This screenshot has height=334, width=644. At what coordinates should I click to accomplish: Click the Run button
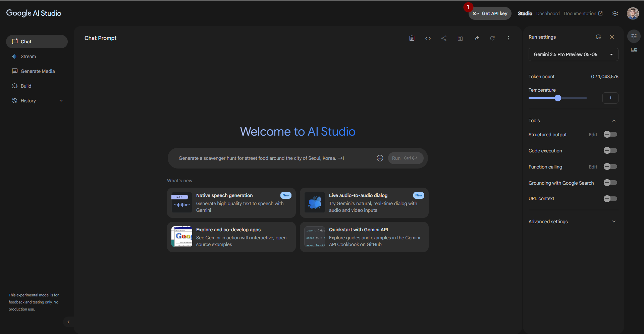coord(406,158)
